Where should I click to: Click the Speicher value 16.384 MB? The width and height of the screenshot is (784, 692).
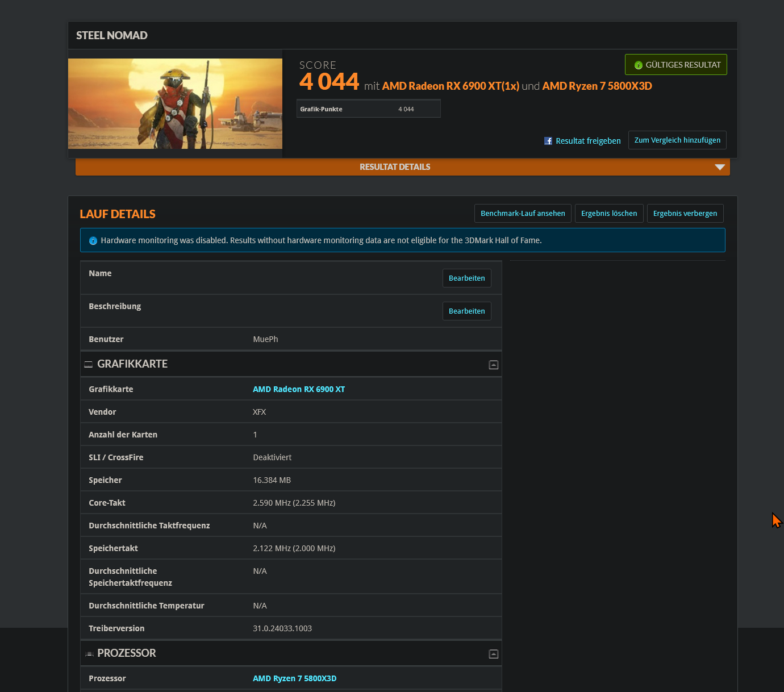pos(272,480)
